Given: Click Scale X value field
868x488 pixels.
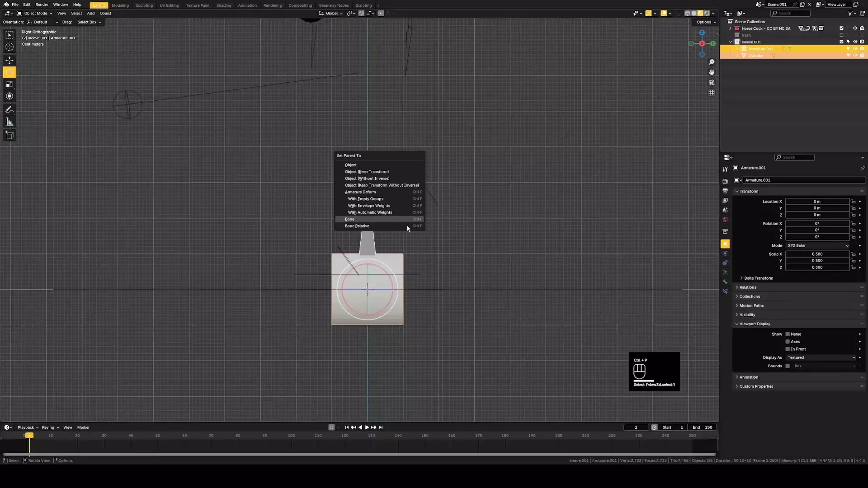Looking at the screenshot, I should coord(817,254).
